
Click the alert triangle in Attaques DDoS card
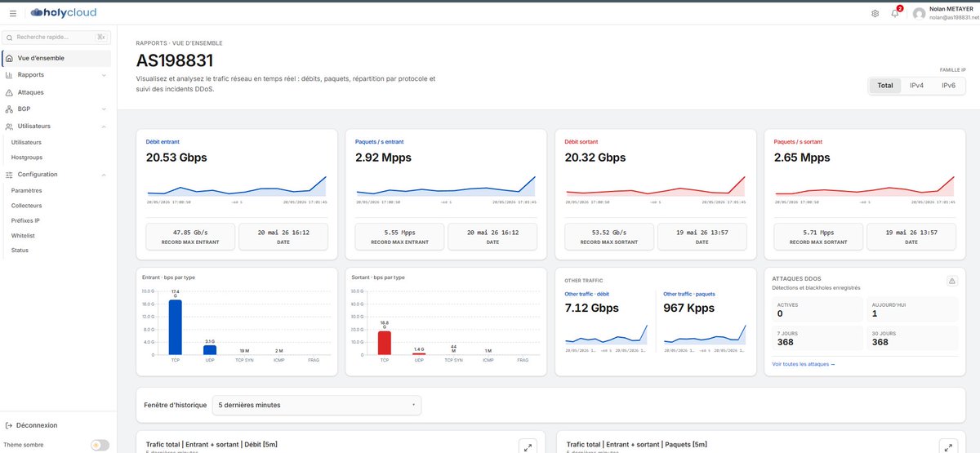pyautogui.click(x=951, y=281)
